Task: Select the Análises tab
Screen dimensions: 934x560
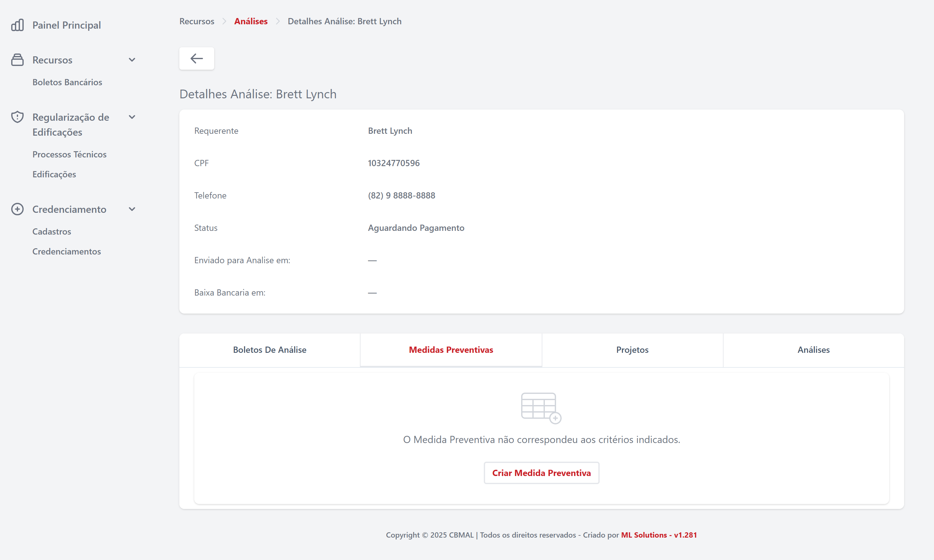Action: pyautogui.click(x=814, y=350)
